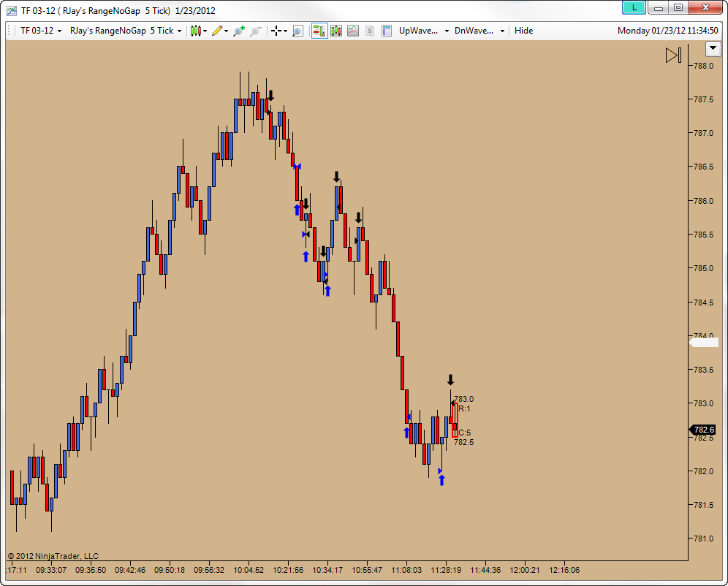The height and width of the screenshot is (586, 728).
Task: Select the pencil drawing tools icon
Action: tap(217, 31)
